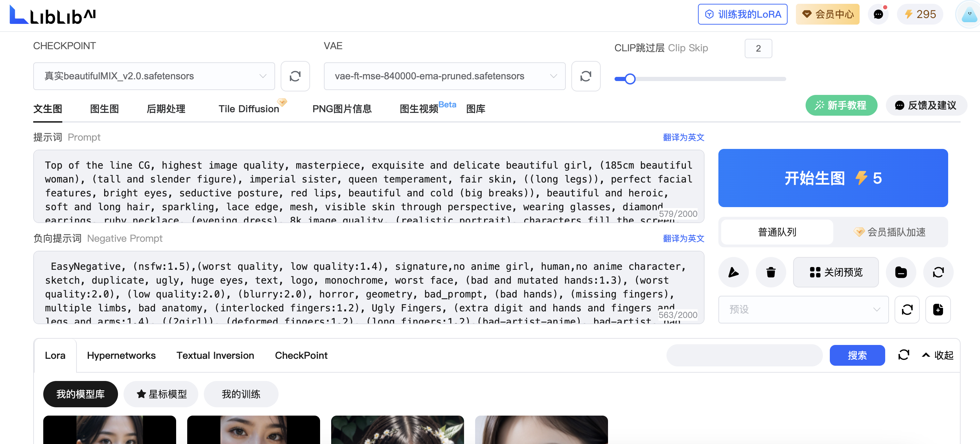980x444 pixels.
Task: Save preset with the file-plus icon
Action: coord(938,309)
